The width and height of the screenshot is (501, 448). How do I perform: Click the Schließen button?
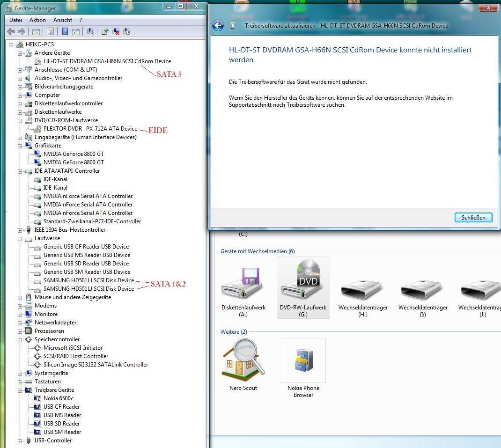(473, 218)
